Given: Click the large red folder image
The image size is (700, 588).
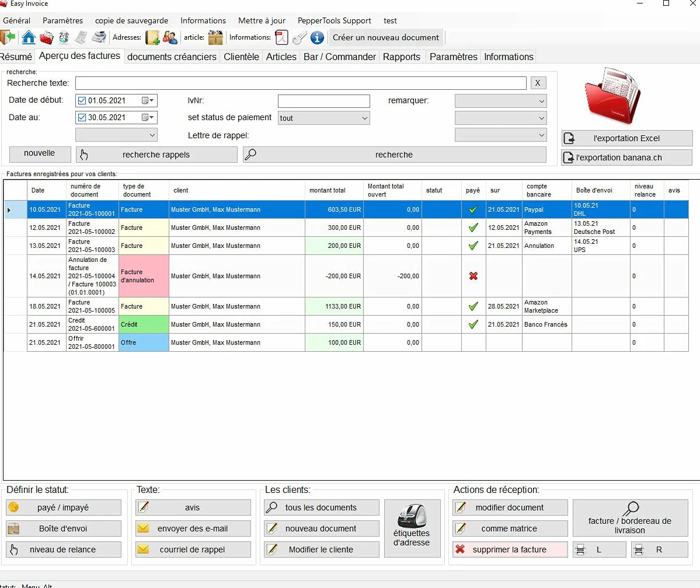Looking at the screenshot, I should pos(614,96).
